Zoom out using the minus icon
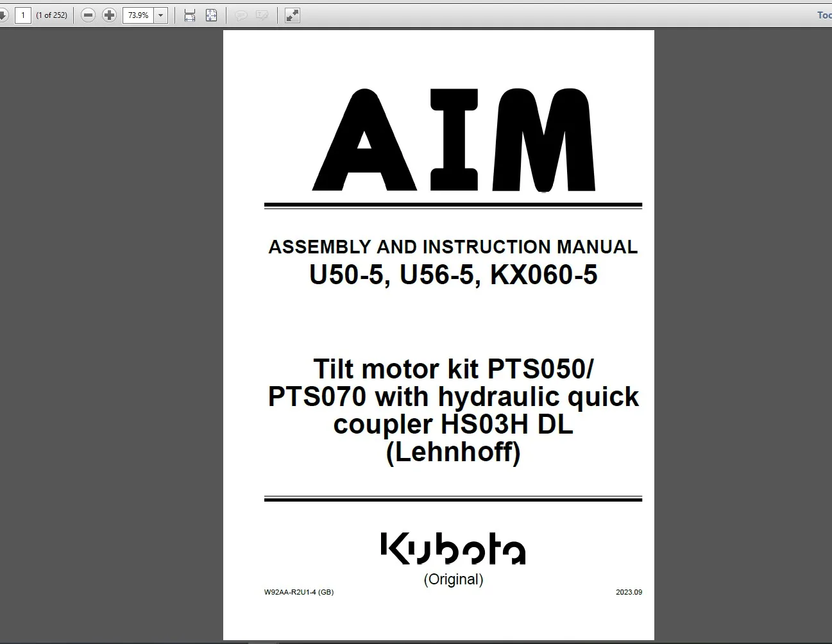This screenshot has height=644, width=832. click(x=88, y=15)
